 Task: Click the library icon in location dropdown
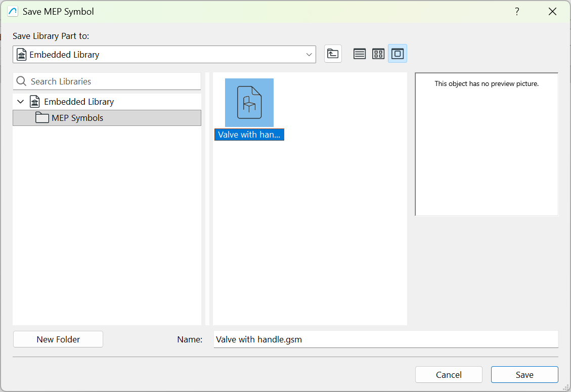click(21, 55)
